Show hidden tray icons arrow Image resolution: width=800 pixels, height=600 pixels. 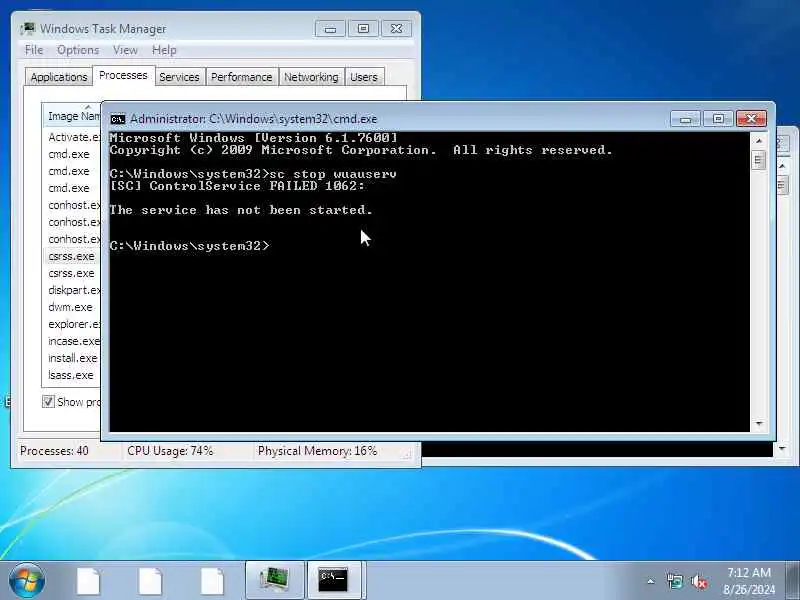click(x=651, y=581)
